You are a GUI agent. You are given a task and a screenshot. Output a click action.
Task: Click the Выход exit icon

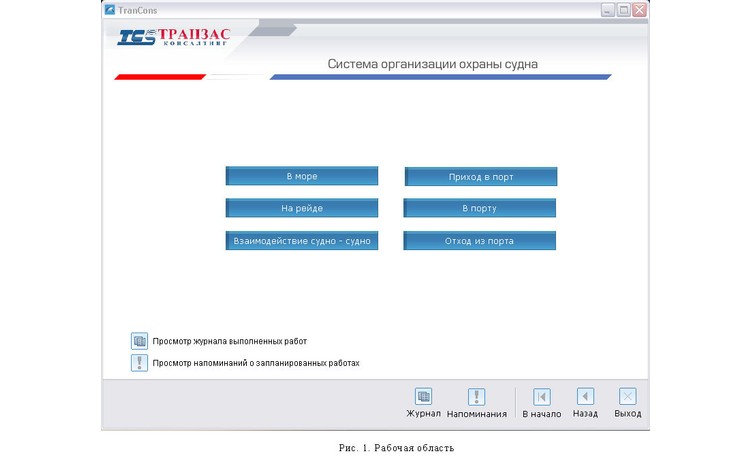[x=627, y=397]
